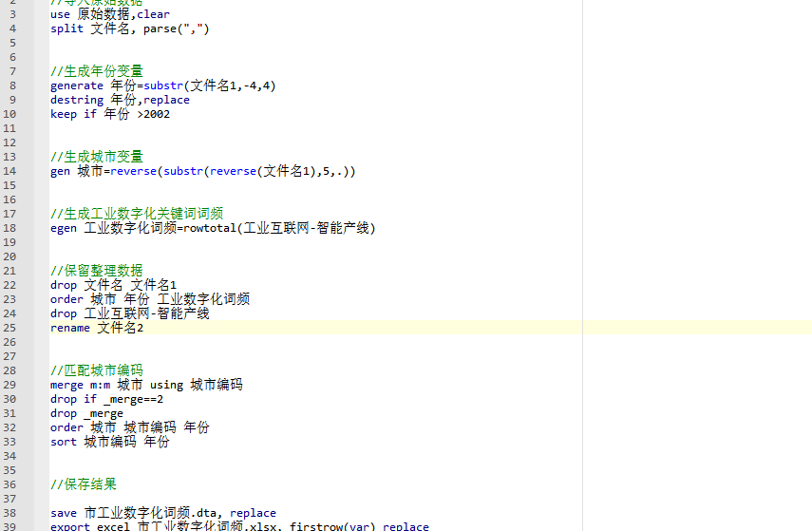Click the comment '//生成工业数字化关键词词频'

(x=137, y=214)
